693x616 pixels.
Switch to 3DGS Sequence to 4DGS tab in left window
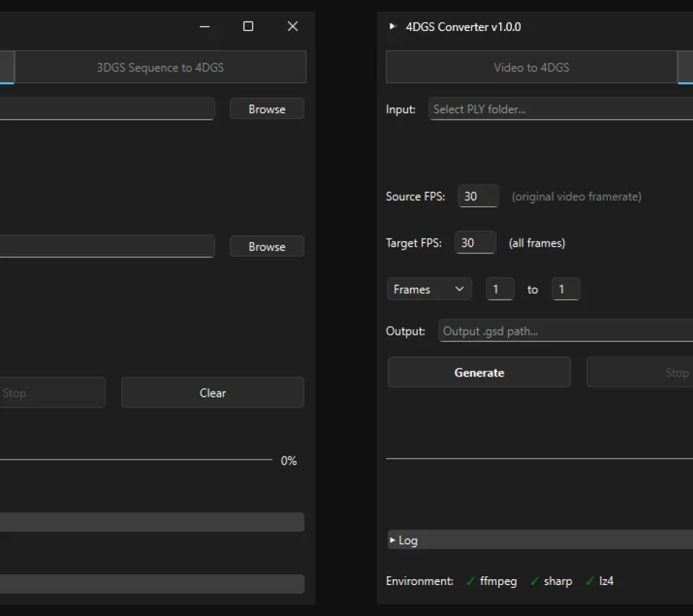pos(160,67)
